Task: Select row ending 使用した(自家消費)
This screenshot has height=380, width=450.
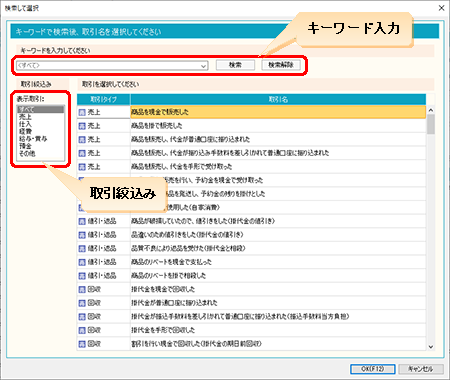Action: pos(252,208)
